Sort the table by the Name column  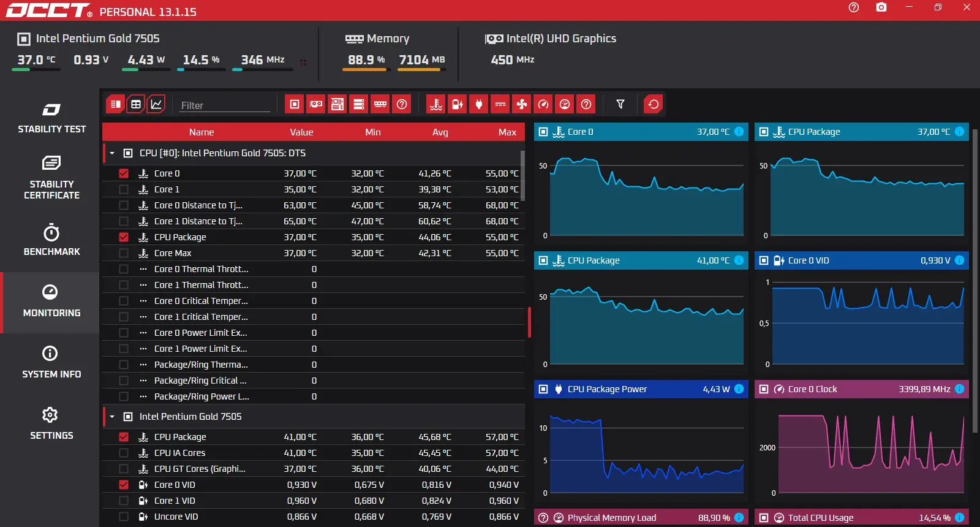[x=202, y=132]
